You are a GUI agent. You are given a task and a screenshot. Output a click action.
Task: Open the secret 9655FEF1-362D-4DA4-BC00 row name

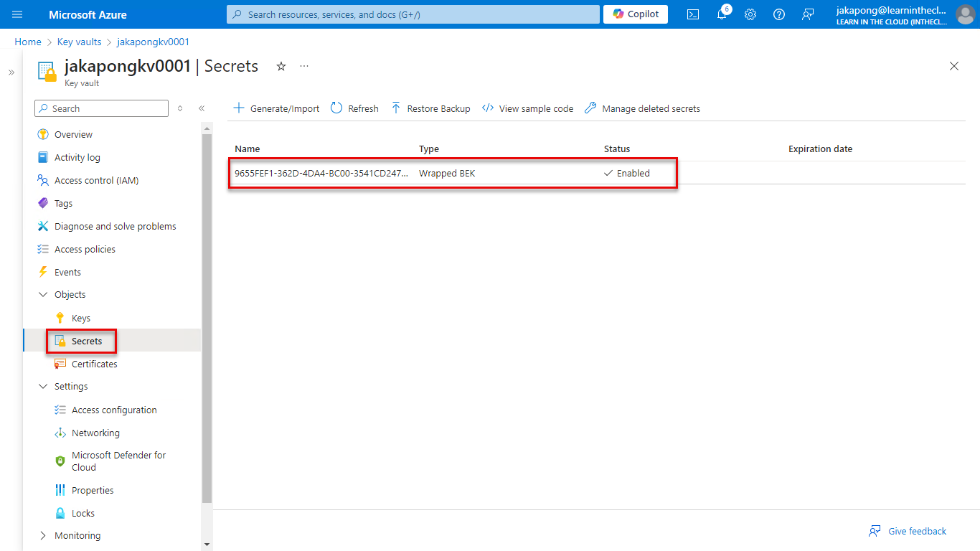(321, 173)
